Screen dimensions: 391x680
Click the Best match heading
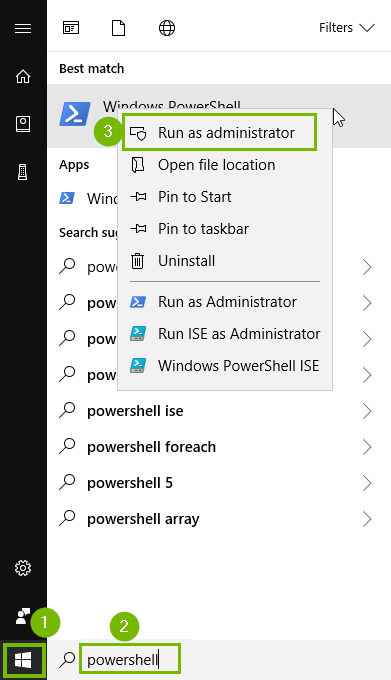tap(91, 69)
